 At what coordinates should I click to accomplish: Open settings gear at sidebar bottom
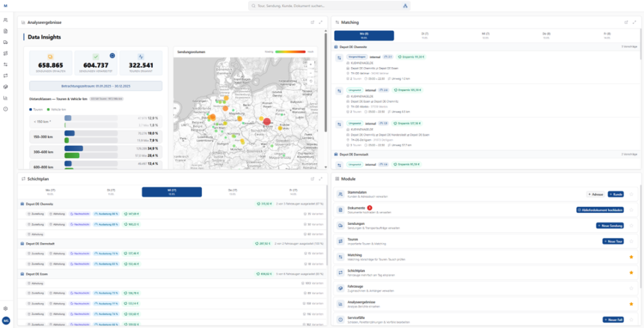(6, 309)
